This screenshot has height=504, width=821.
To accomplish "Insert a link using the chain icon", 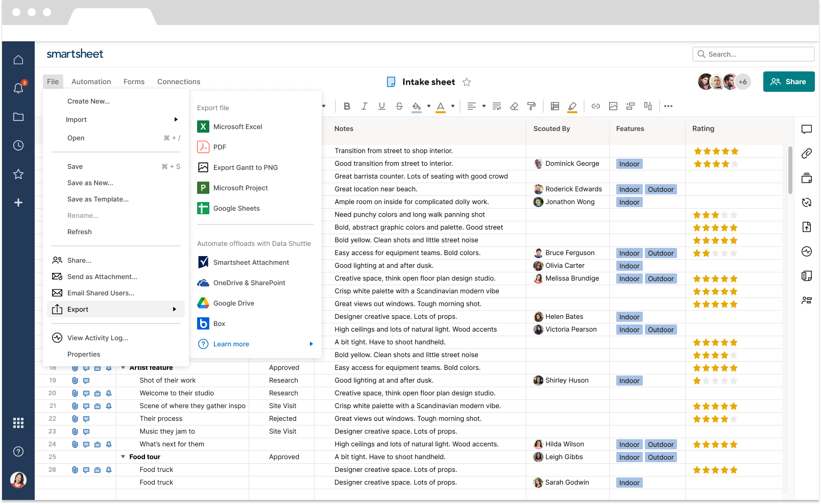I will (x=595, y=106).
